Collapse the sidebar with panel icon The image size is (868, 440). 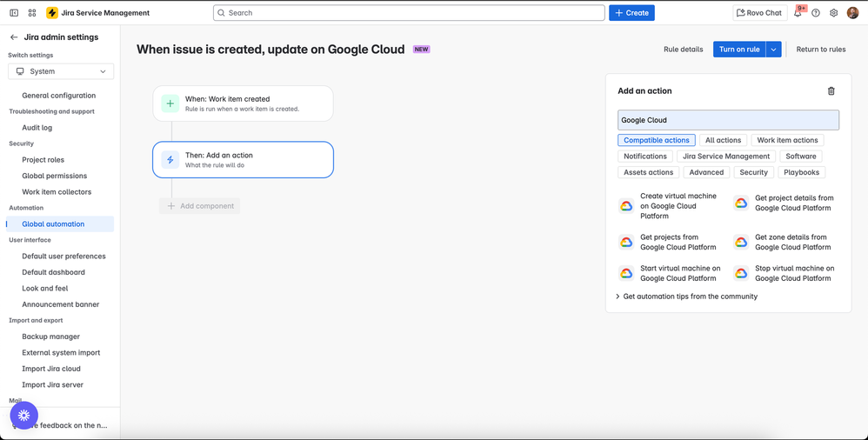pyautogui.click(x=14, y=13)
